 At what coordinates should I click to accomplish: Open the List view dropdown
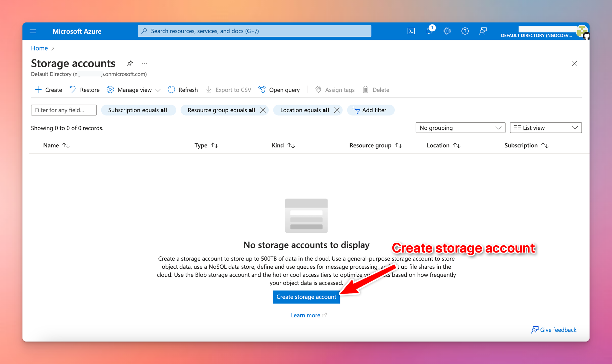pos(546,128)
